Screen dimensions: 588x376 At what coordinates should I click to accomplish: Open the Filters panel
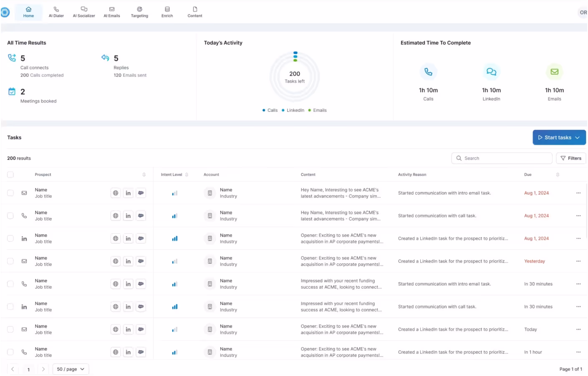[571, 158]
